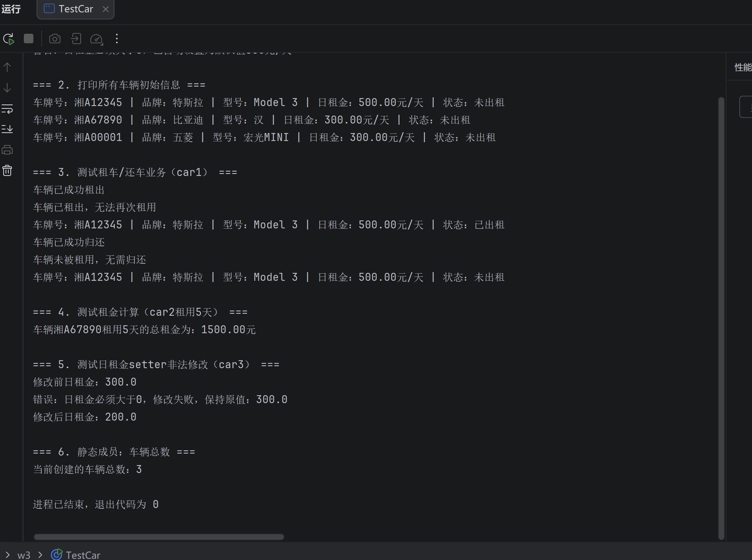Image resolution: width=752 pixels, height=560 pixels.
Task: Click the w3 breadcrumb item
Action: pyautogui.click(x=24, y=555)
